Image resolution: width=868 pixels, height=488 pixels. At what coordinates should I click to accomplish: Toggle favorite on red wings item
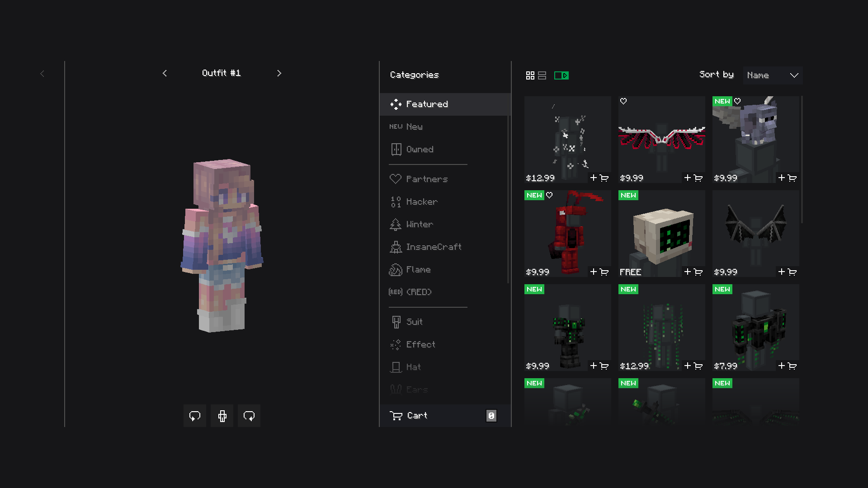click(x=623, y=101)
